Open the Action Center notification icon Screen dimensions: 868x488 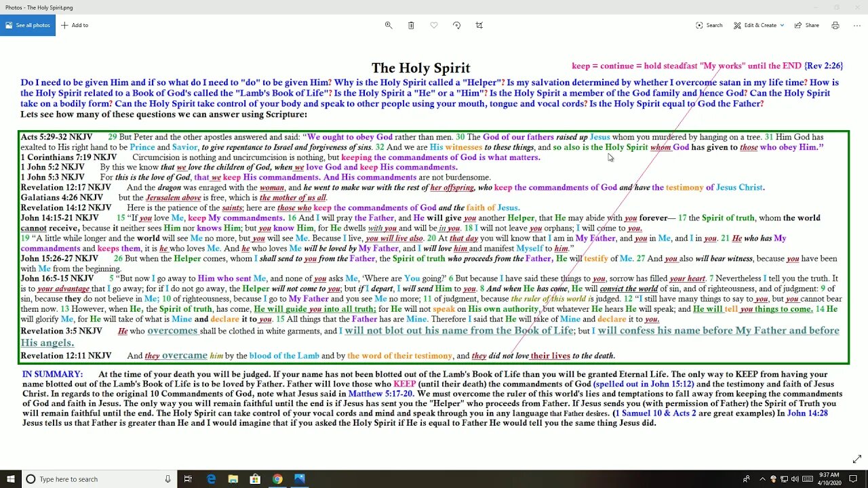[854, 479]
